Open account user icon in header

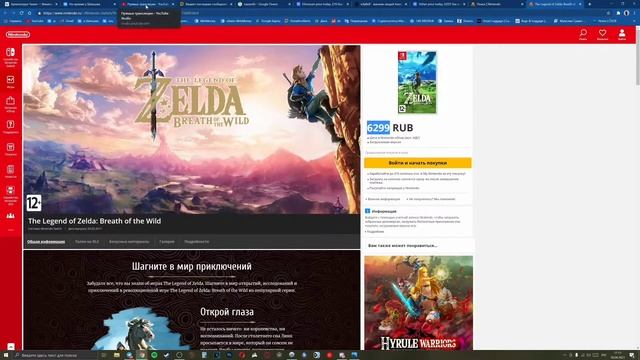[x=622, y=34]
